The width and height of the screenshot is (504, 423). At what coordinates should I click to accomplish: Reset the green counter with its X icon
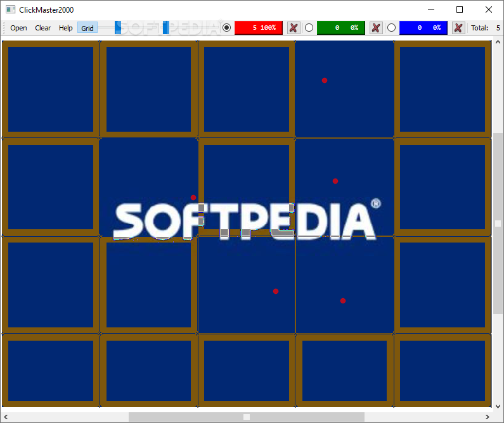(376, 28)
